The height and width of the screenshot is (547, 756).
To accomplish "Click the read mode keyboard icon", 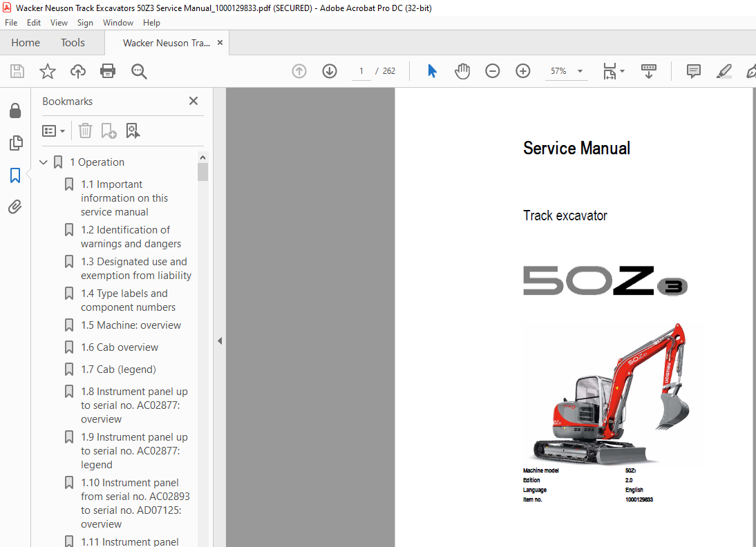I will coord(648,71).
